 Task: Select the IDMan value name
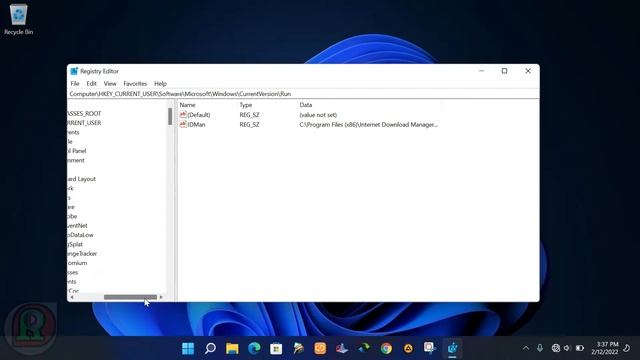[x=196, y=124]
